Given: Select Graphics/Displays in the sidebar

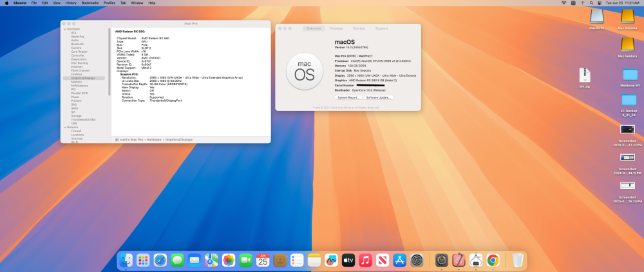Looking at the screenshot, I should coord(84,78).
